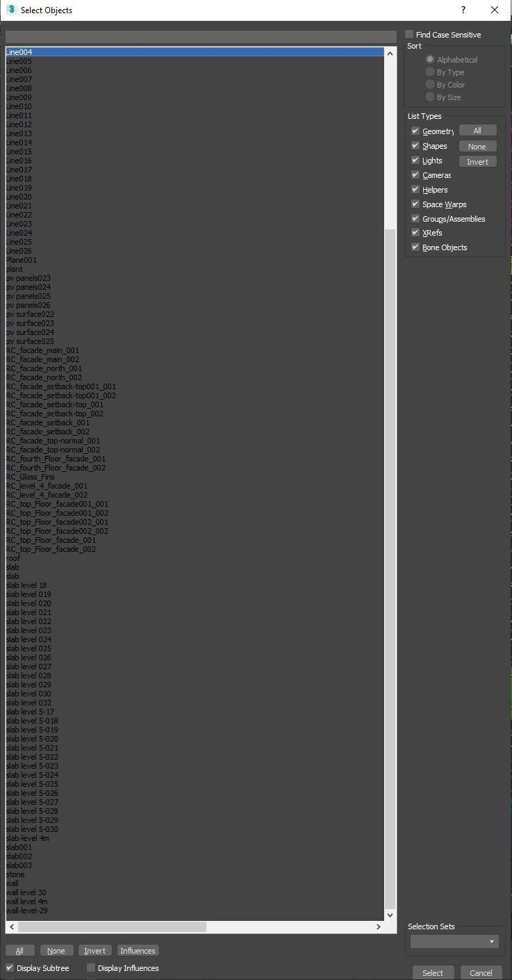Select pv panels023 in the list
Screen dimensions: 512x980
195,278
